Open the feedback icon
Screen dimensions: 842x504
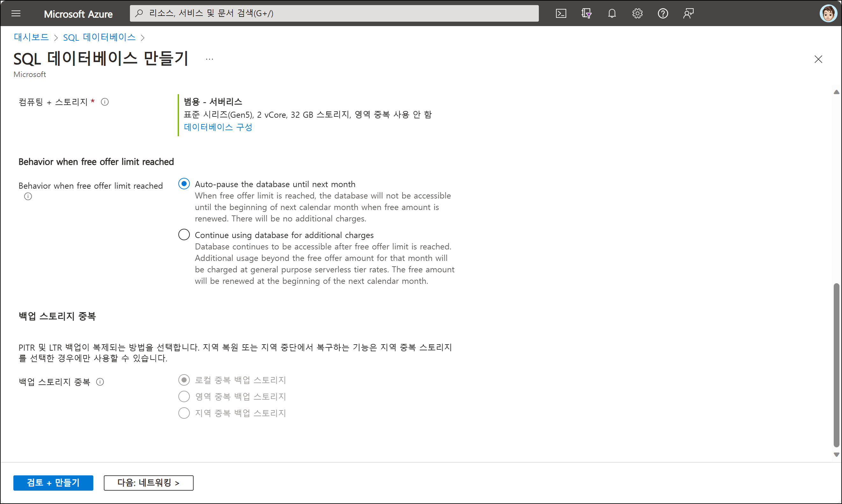(x=688, y=14)
